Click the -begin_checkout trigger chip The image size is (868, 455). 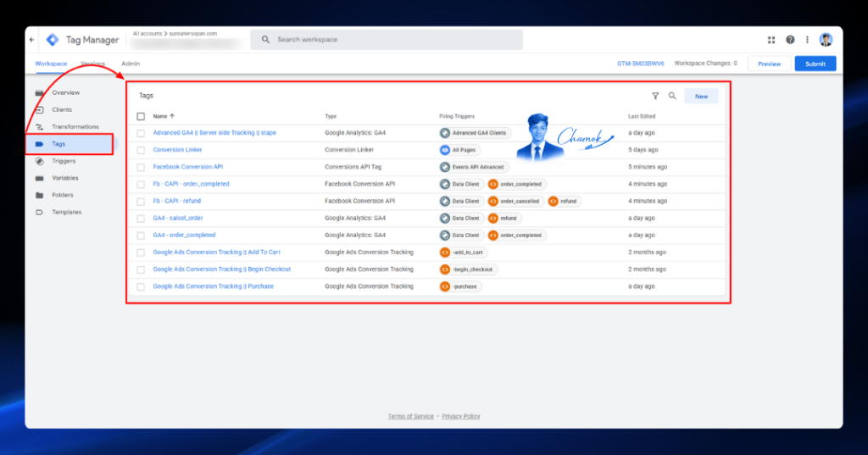point(468,269)
